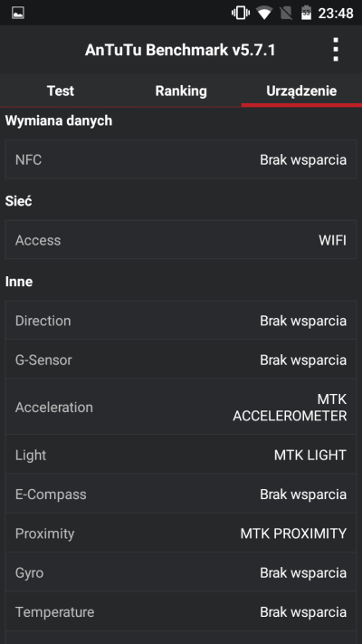Tap the image notification icon in status bar

18,13
